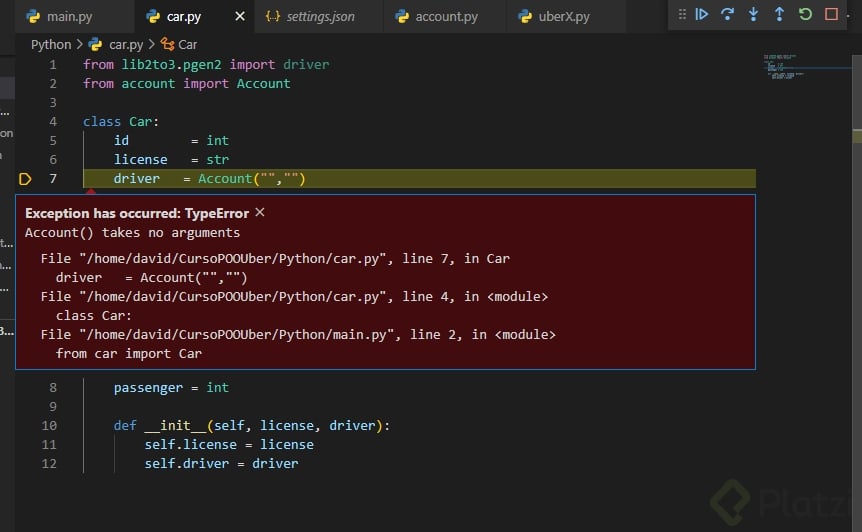Close the exception popup widget

pos(260,213)
